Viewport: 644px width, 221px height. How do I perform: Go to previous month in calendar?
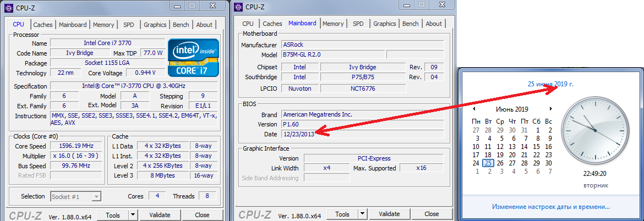pos(474,109)
